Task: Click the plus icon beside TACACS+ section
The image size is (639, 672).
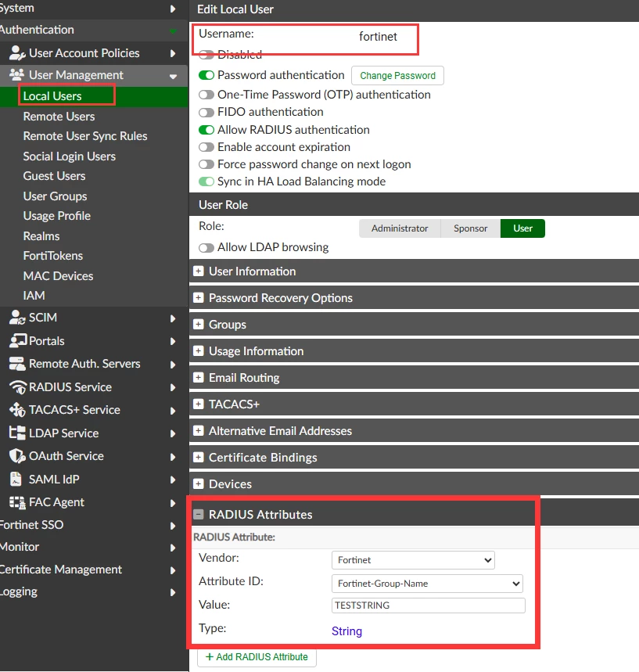Action: [198, 404]
